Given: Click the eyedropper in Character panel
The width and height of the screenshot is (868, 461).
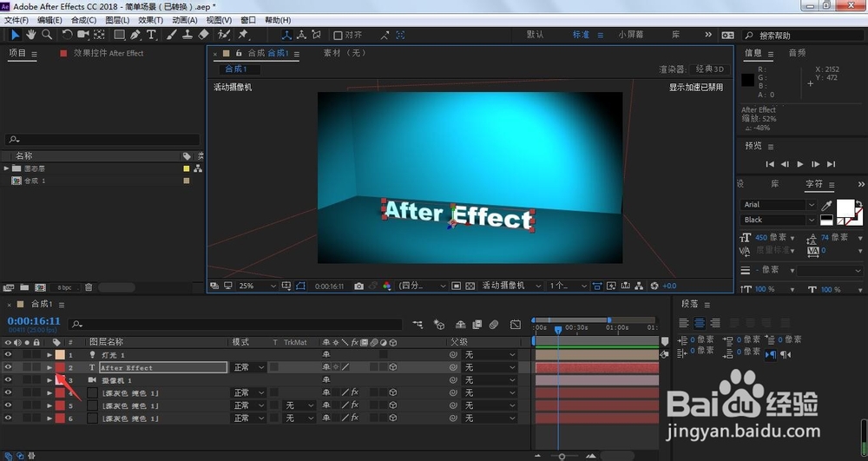Looking at the screenshot, I should pyautogui.click(x=826, y=205).
